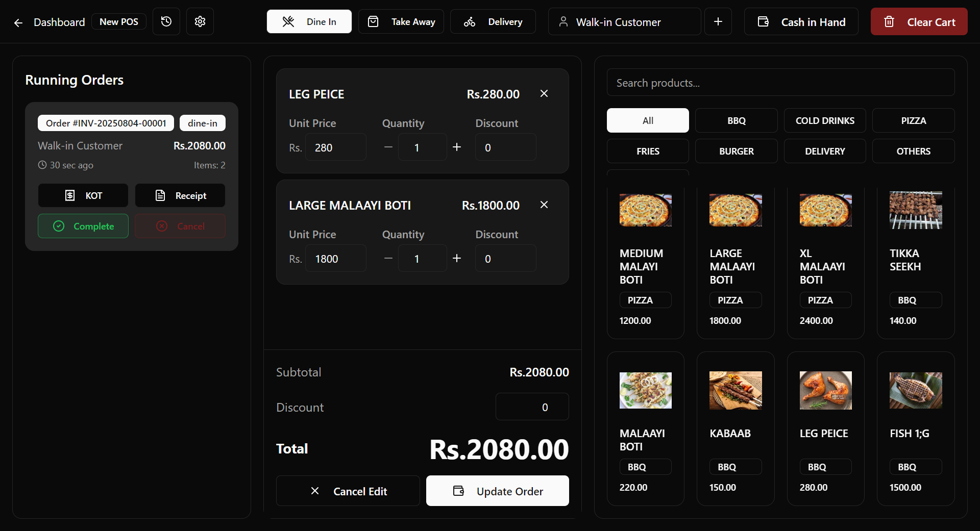Print KOT for the running order
This screenshot has width=980, height=531.
click(83, 195)
